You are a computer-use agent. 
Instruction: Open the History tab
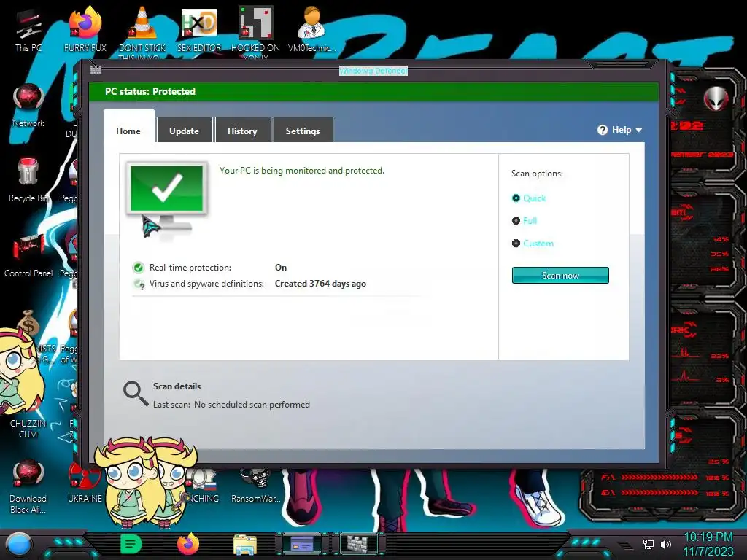[242, 130]
